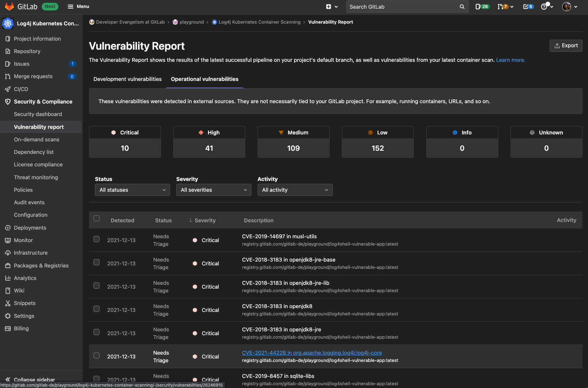588x388 pixels.
Task: Switch to the Development vulnerabilities tab
Action: [x=127, y=79]
